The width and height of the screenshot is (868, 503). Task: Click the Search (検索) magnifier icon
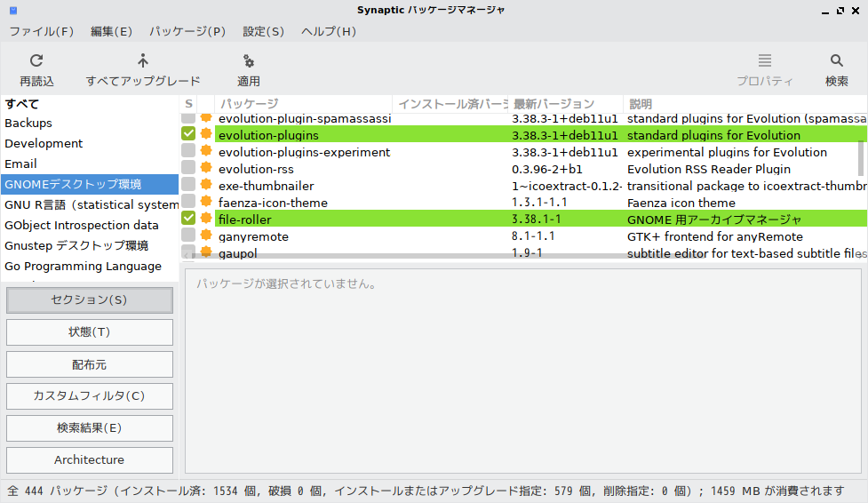pyautogui.click(x=836, y=60)
